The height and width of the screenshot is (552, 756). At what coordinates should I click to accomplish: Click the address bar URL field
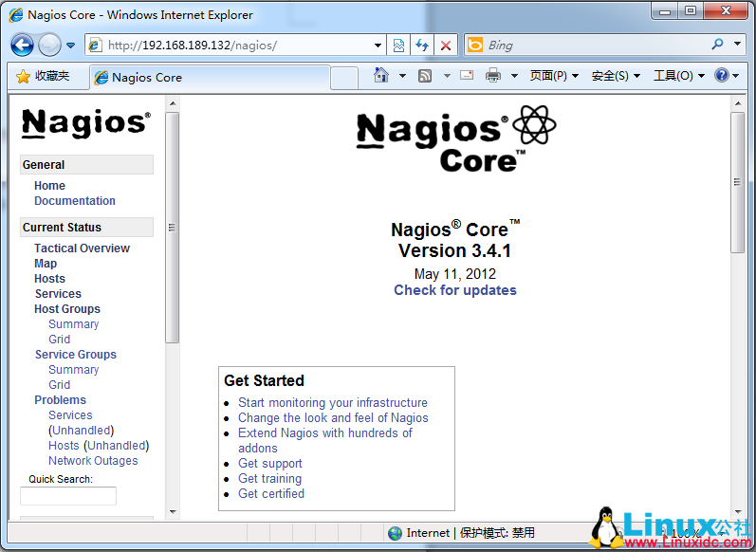click(x=236, y=46)
